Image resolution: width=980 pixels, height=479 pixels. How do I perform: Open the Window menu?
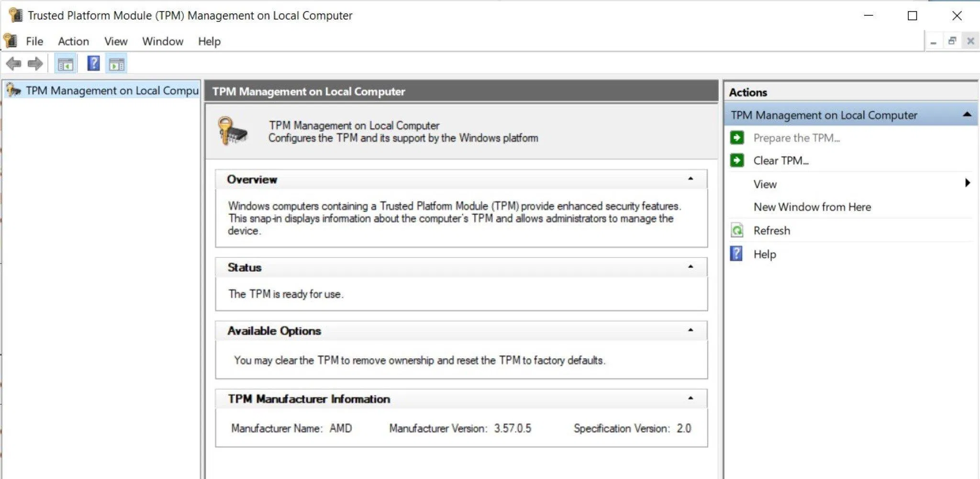click(162, 41)
